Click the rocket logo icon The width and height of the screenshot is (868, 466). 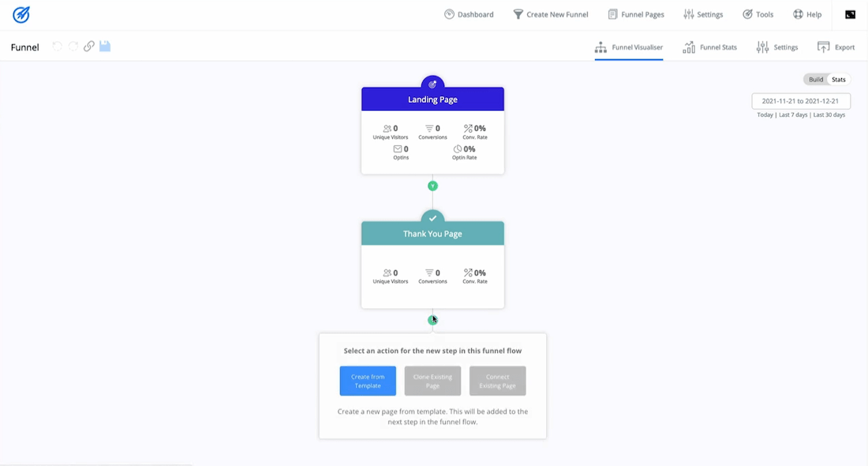point(21,14)
